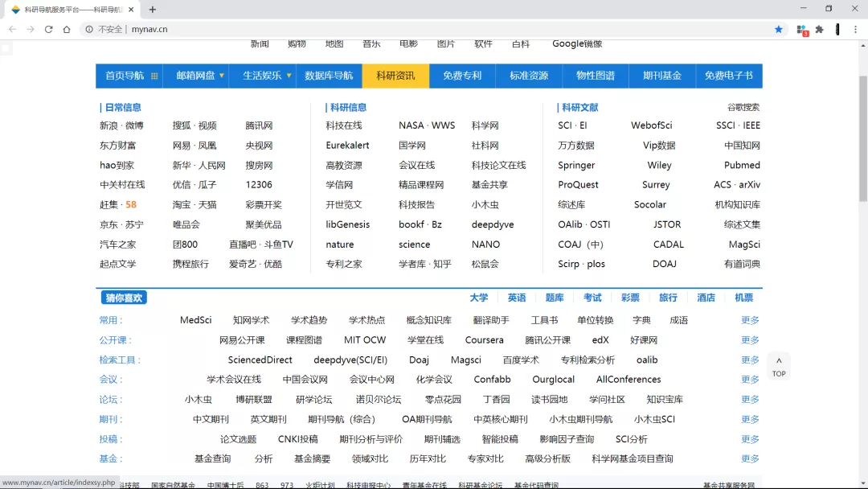Switch to the 物性图谱 tab
The width and height of the screenshot is (868, 489).
[596, 76]
